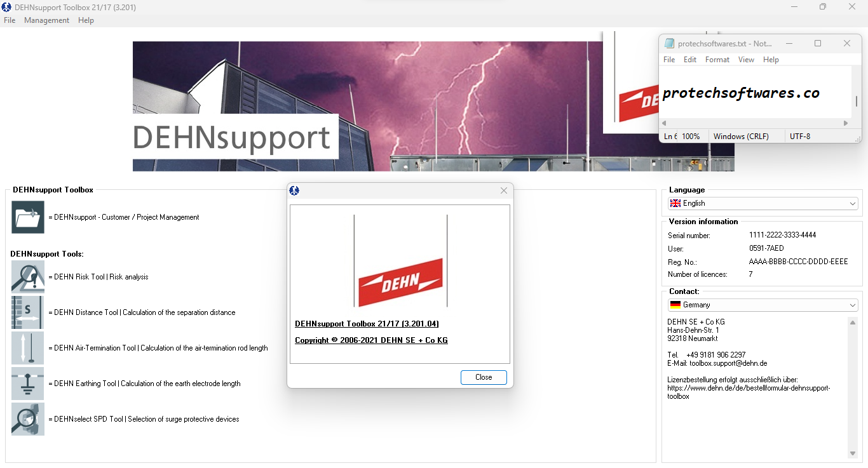Click Reg. No. AAAA-BBBB-CCCC-DDDD-EEEE
Image resolution: width=868 pixels, height=468 pixels.
click(x=798, y=262)
